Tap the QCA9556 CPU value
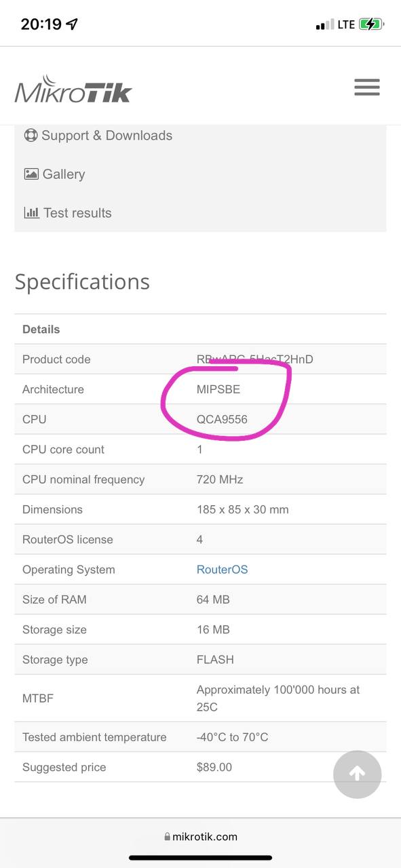 pos(222,419)
